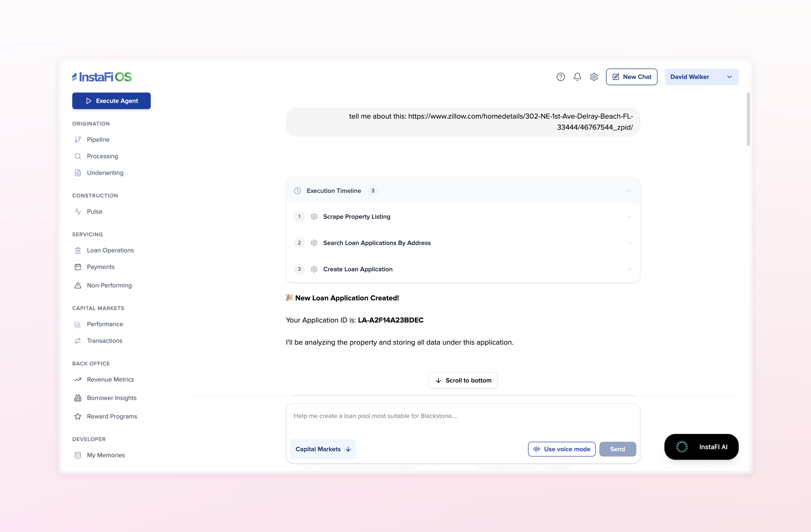The image size is (811, 532).
Task: Go to Borrower Insights under Back Office
Action: pos(111,398)
